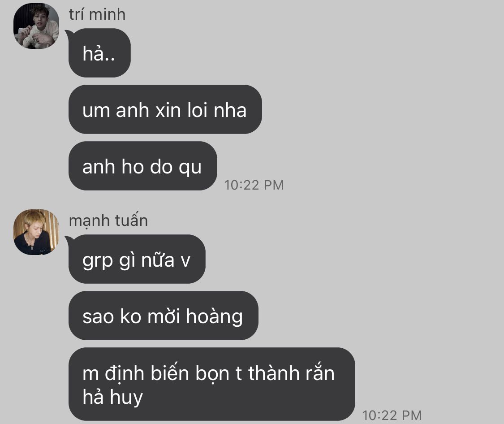
Task: Click 'hả huy' on the last message line
Action: (112, 397)
